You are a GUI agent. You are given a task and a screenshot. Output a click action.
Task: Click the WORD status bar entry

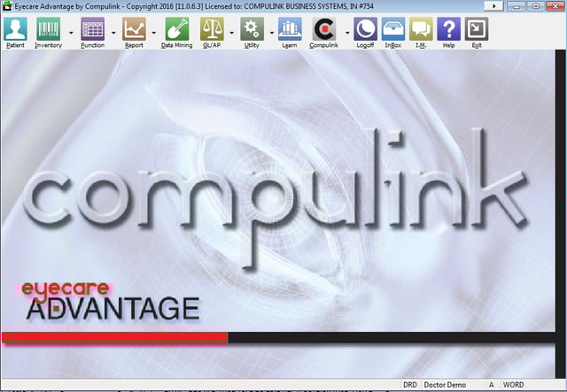513,385
